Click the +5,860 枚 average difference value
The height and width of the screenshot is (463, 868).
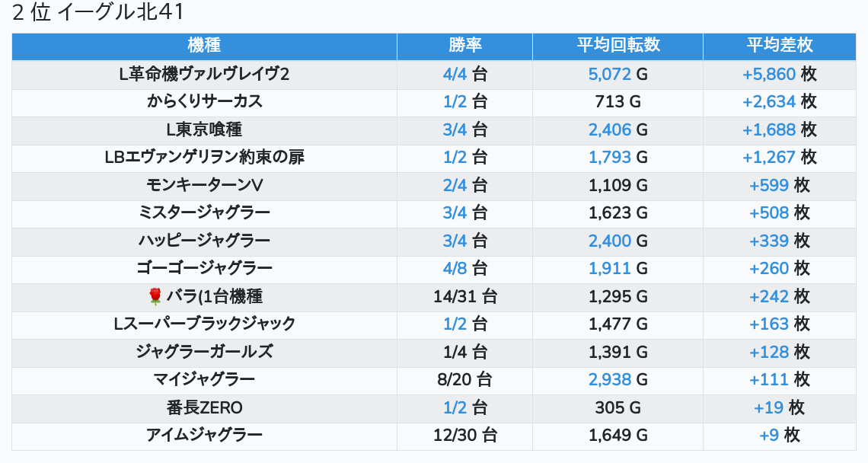(779, 74)
